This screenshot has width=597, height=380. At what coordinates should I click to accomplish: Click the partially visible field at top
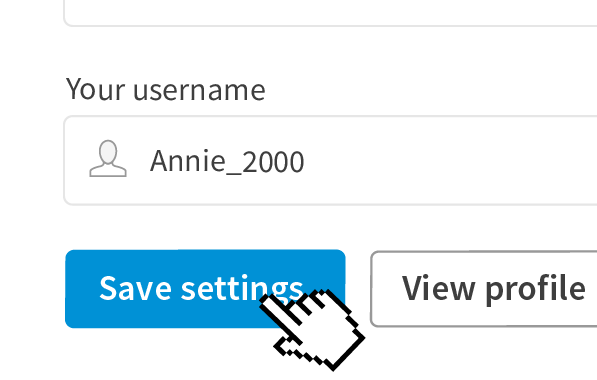(x=330, y=13)
